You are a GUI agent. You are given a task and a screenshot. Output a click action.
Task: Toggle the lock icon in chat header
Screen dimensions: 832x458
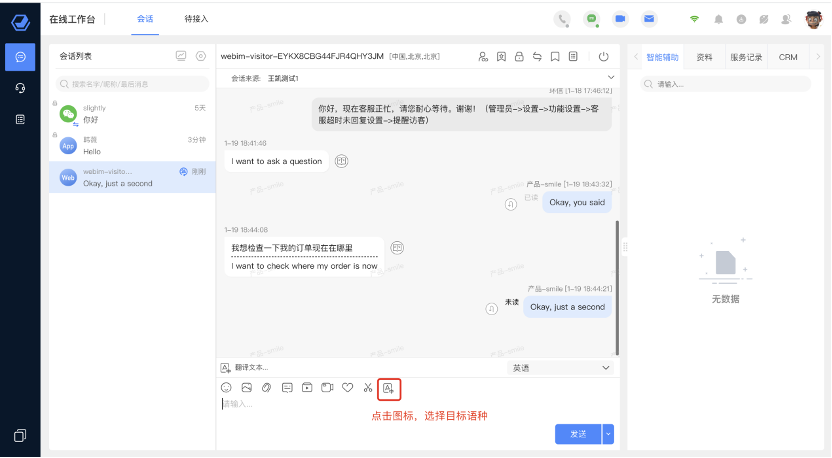519,57
